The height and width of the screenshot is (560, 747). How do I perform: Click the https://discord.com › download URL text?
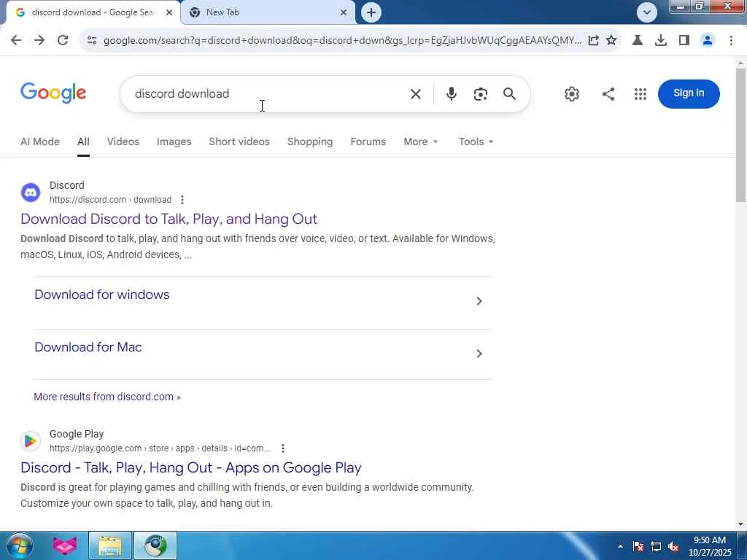pos(111,200)
